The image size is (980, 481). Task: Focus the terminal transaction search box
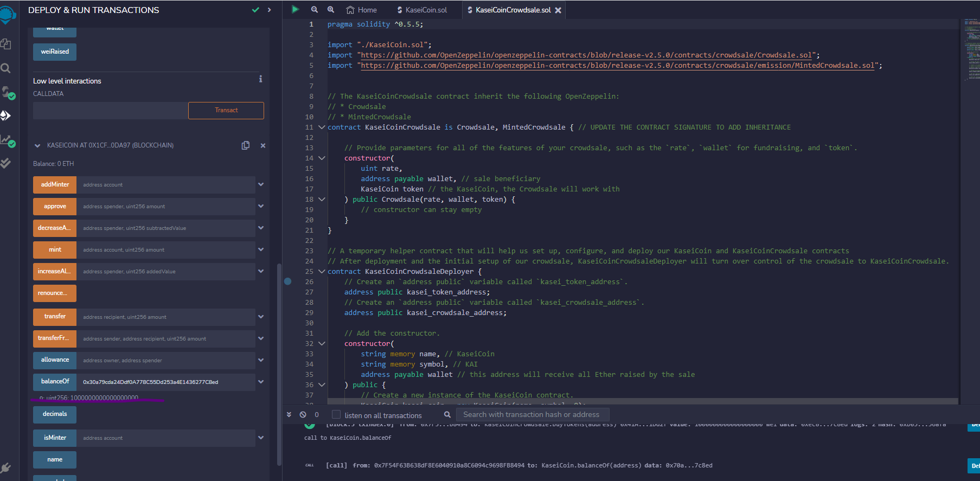coord(533,415)
